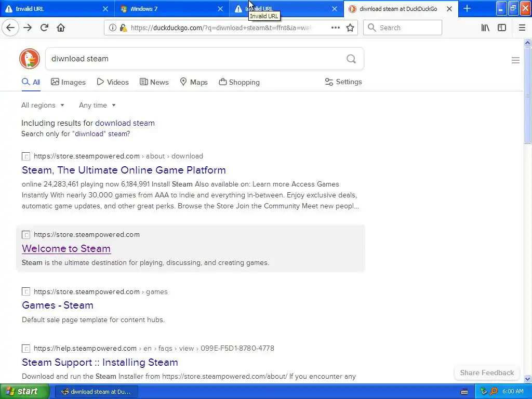532x399 pixels.
Task: Open DuckDuckGo side menu icon
Action: [x=515, y=60]
